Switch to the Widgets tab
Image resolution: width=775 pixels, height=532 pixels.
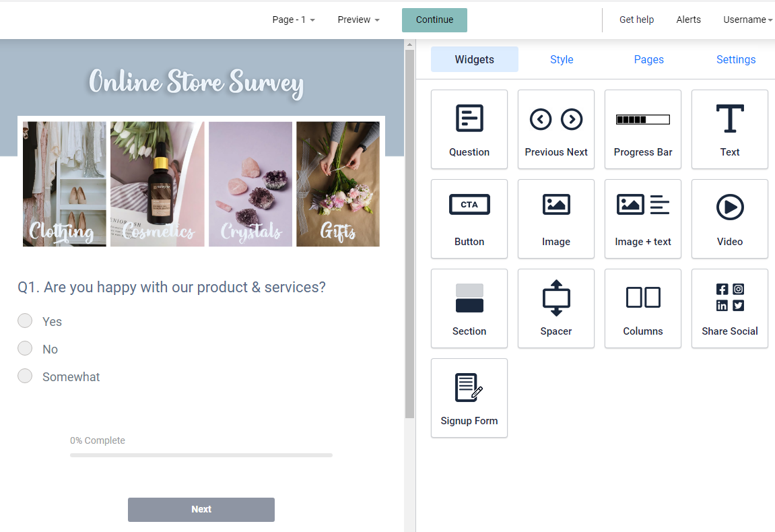coord(475,59)
